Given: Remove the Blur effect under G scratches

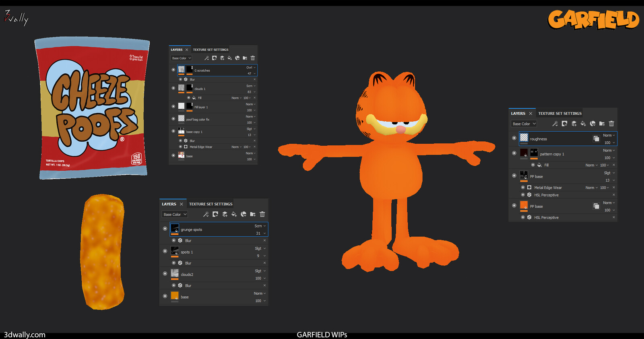Looking at the screenshot, I should 254,79.
